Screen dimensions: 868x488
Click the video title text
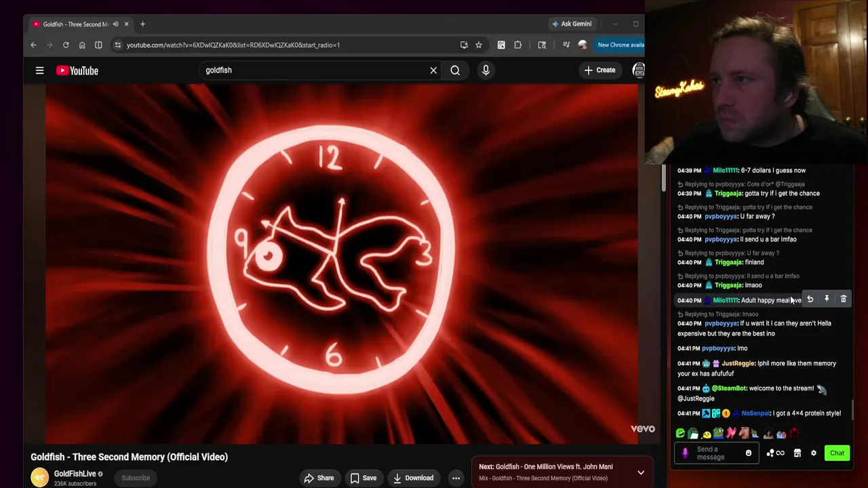coord(129,457)
